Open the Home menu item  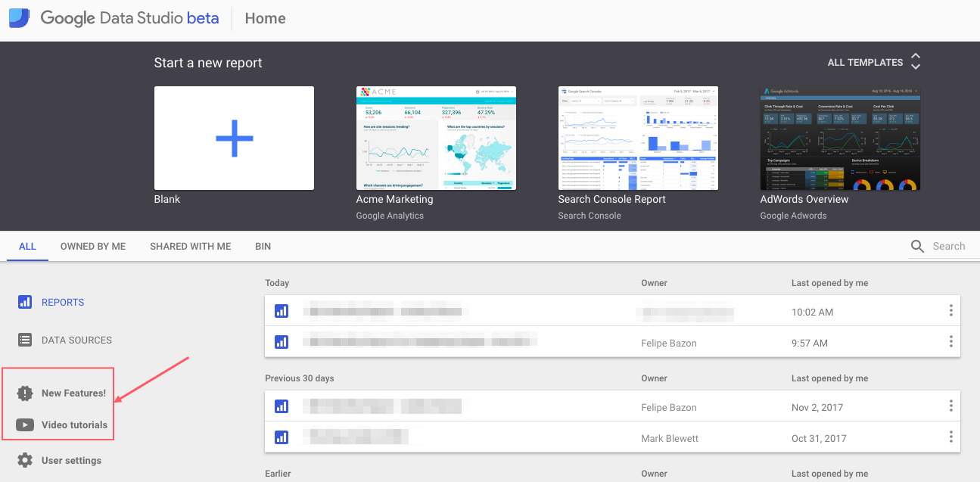(264, 17)
